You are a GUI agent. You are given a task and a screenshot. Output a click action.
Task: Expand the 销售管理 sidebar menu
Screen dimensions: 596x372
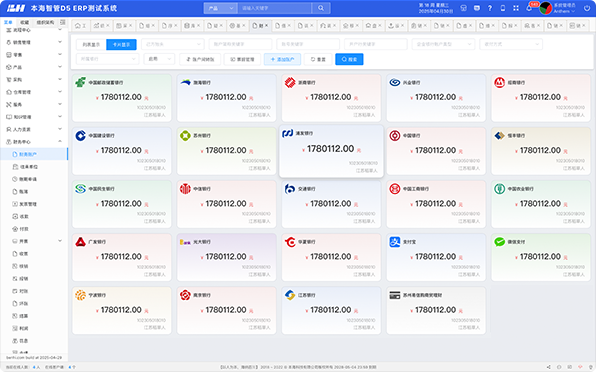pyautogui.click(x=34, y=42)
